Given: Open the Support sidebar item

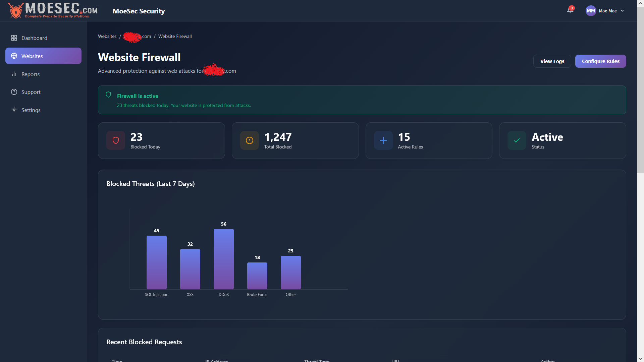Looking at the screenshot, I should [x=31, y=92].
